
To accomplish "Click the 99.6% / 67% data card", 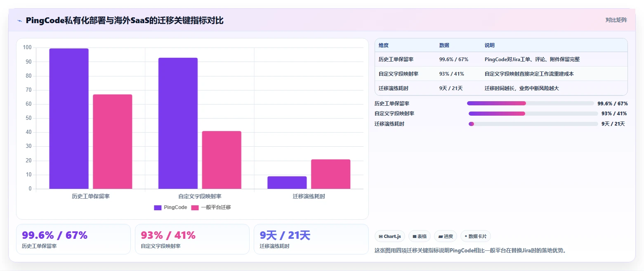I will [73, 239].
